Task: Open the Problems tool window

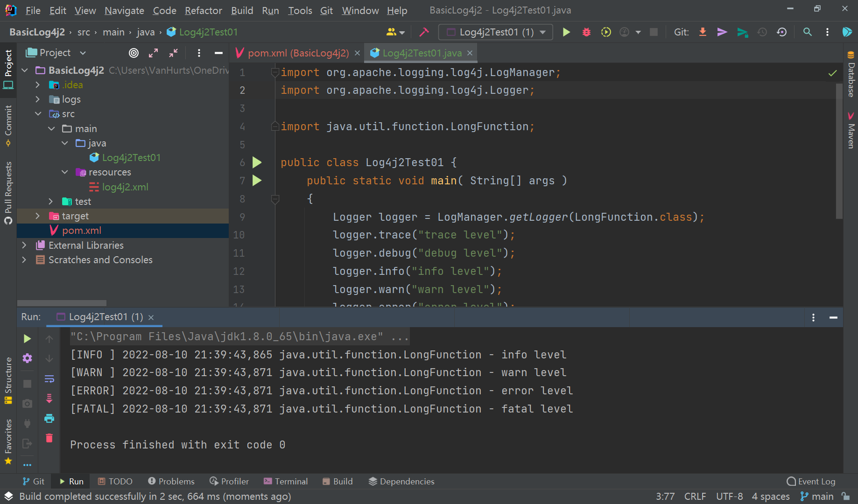Action: pyautogui.click(x=171, y=481)
